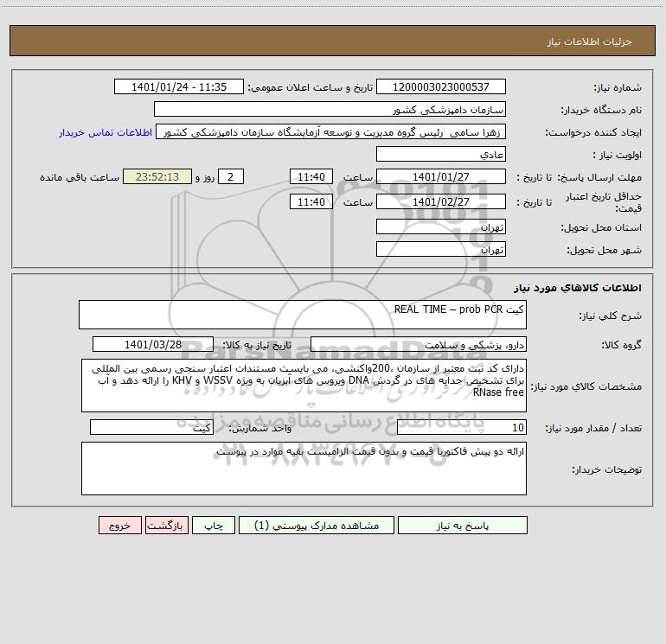
Task: Click the remaining time counter 23:52:13
Action: point(157,176)
